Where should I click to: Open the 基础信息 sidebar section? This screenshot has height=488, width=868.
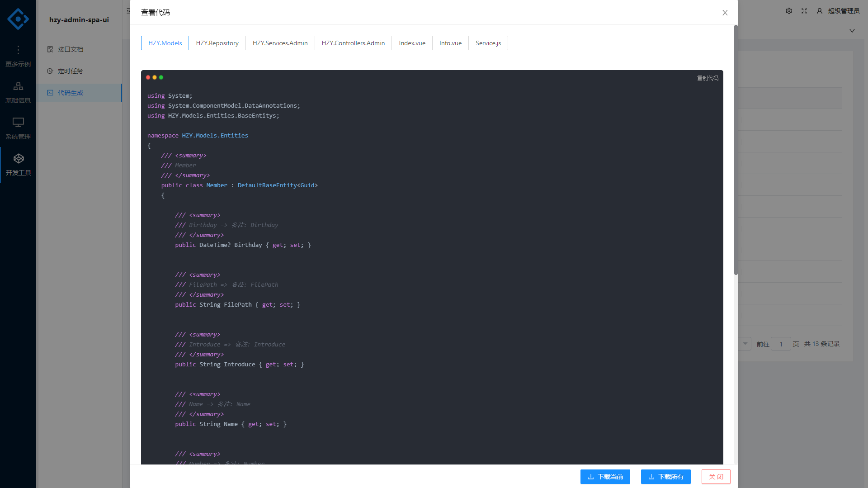click(x=18, y=92)
